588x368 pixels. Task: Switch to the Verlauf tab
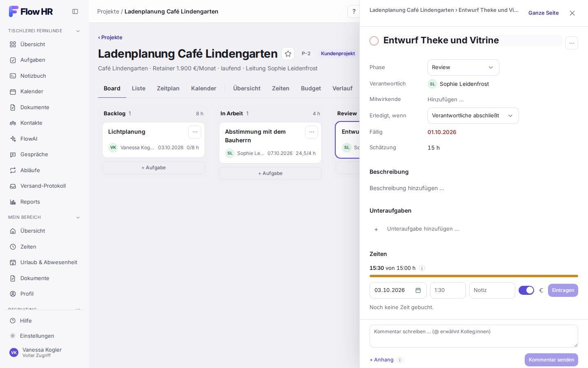pyautogui.click(x=342, y=88)
